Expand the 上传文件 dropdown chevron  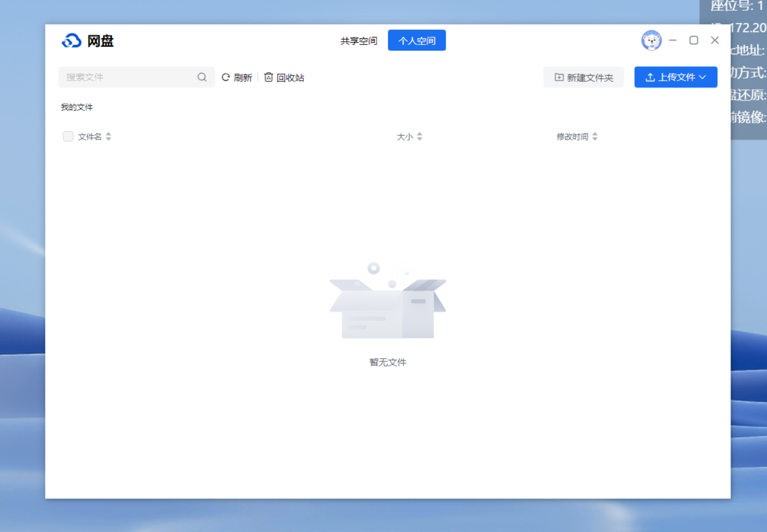(x=703, y=77)
